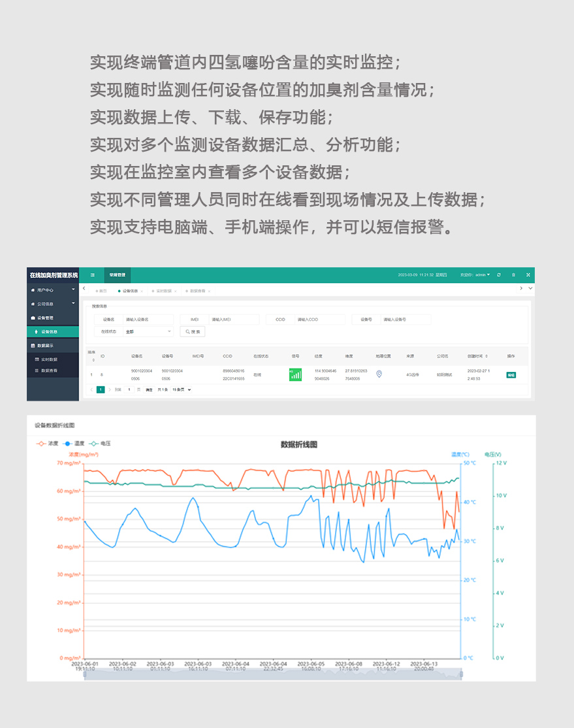Toggle the 浓度 series in chart legend
Image resolution: width=574 pixels, height=728 pixels.
tap(47, 443)
